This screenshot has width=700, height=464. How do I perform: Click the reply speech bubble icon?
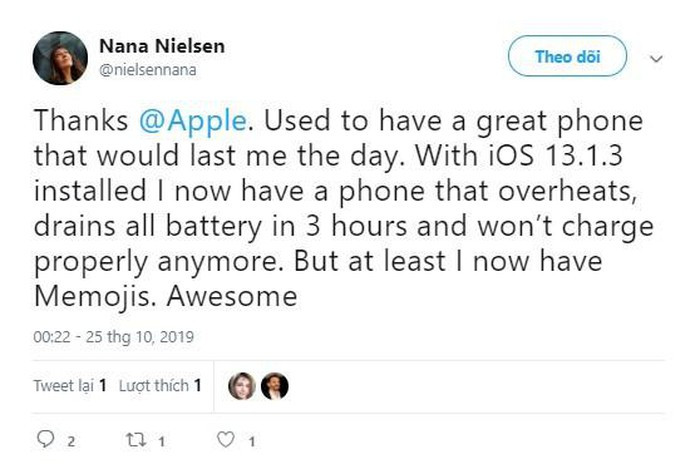(x=43, y=439)
